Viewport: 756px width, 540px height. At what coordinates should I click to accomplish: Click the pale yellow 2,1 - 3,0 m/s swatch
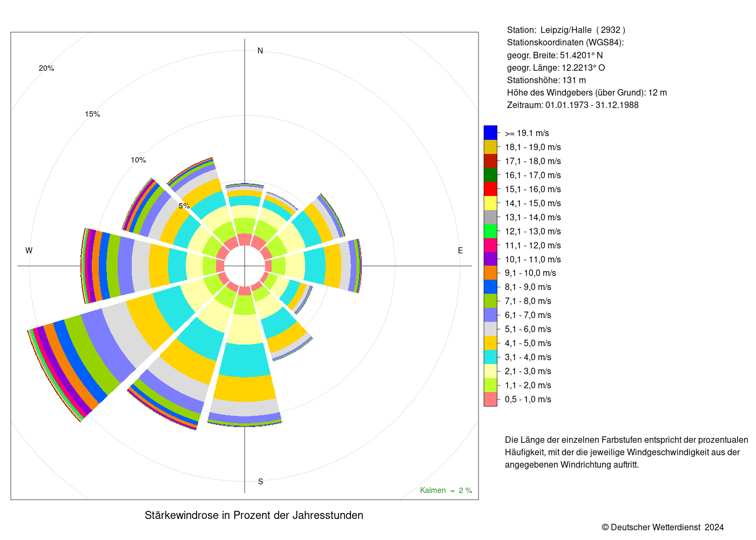click(x=490, y=371)
